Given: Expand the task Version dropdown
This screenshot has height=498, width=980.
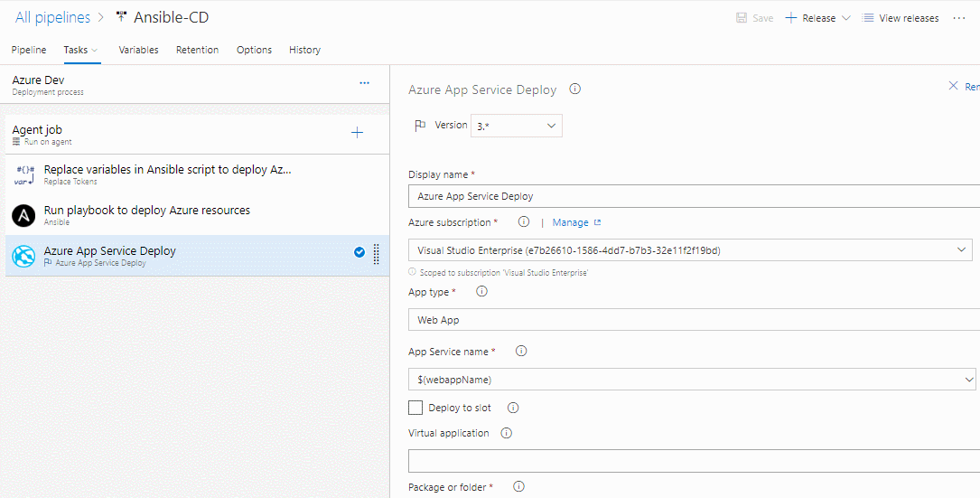Looking at the screenshot, I should (x=517, y=125).
